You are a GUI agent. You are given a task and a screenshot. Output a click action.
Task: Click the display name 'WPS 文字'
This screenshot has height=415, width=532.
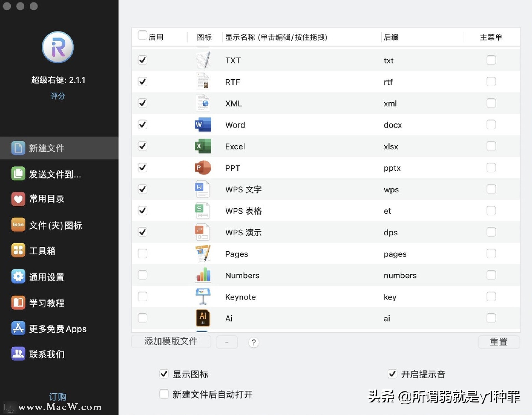tap(243, 189)
